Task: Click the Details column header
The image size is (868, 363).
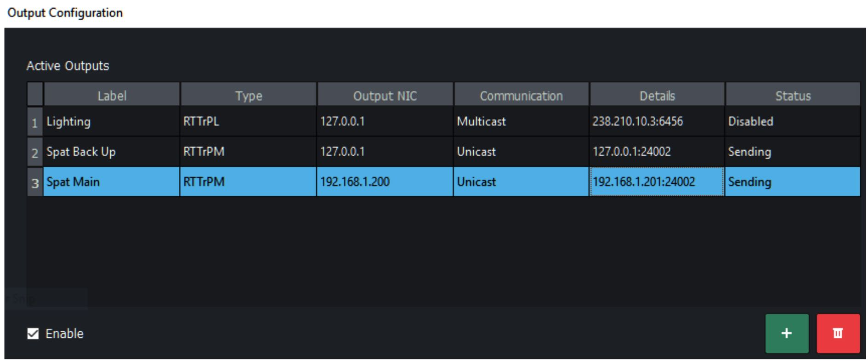Action: 657,96
